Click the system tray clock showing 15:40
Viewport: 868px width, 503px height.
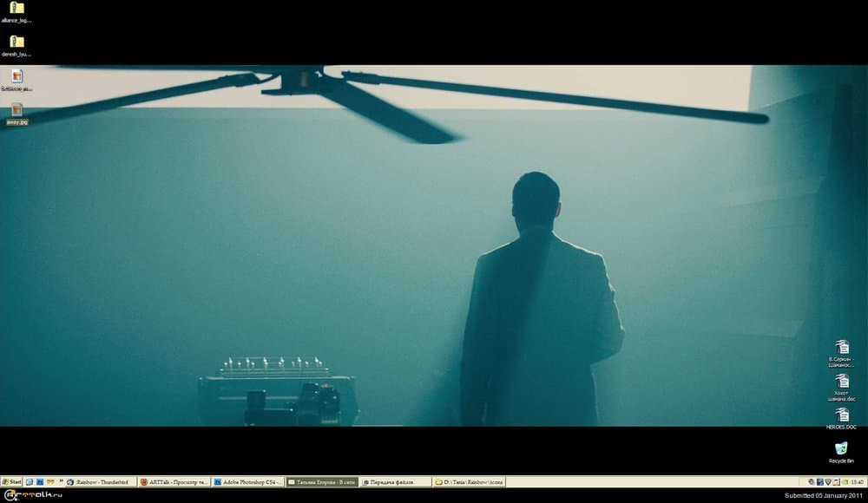pos(857,481)
